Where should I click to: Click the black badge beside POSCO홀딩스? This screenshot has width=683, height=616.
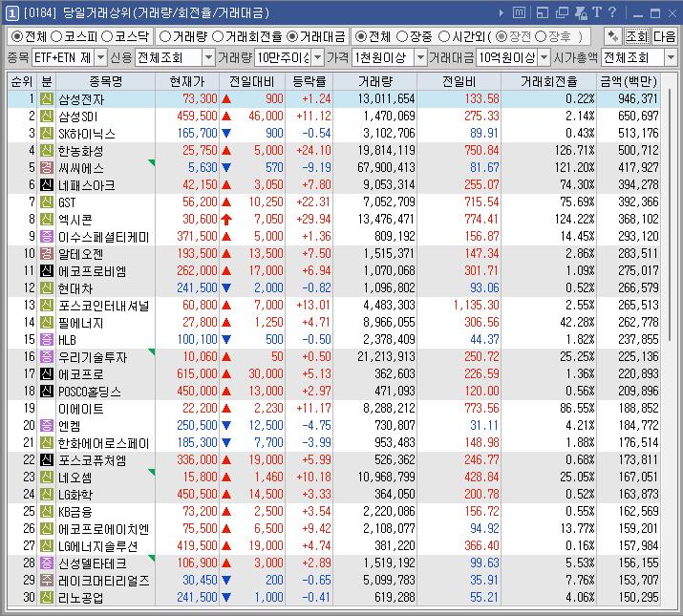pos(47,392)
